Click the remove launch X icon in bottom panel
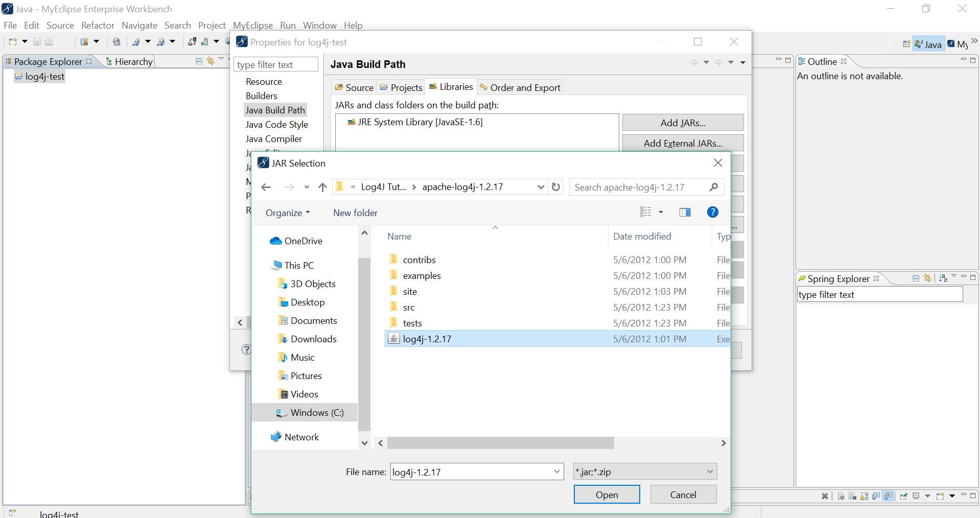Screen dimensions: 980x518 825,496
